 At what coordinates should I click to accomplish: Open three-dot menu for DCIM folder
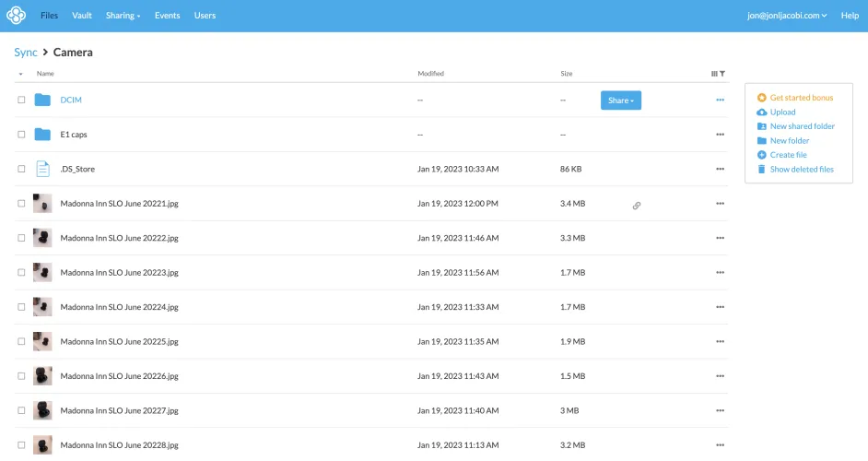pyautogui.click(x=720, y=100)
